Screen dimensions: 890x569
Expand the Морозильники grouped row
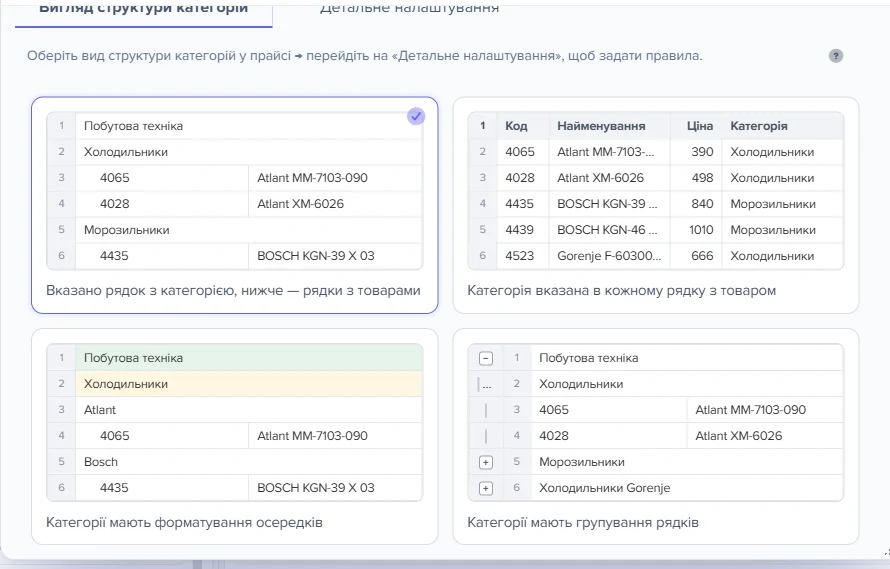coord(486,462)
